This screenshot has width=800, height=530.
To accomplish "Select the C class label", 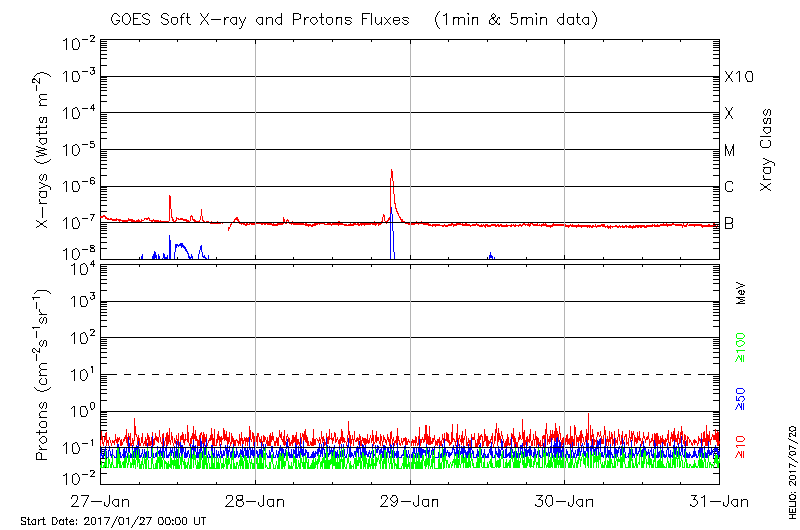I will point(729,187).
